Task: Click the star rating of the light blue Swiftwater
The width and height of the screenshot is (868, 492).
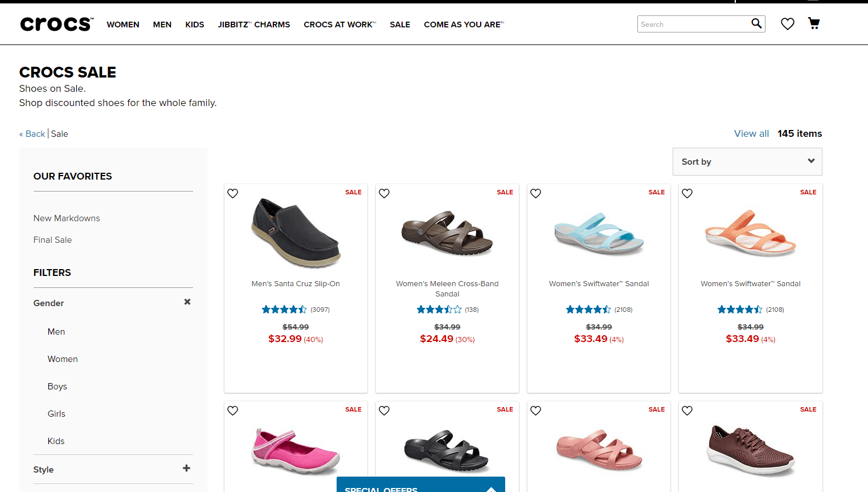Action: 588,310
